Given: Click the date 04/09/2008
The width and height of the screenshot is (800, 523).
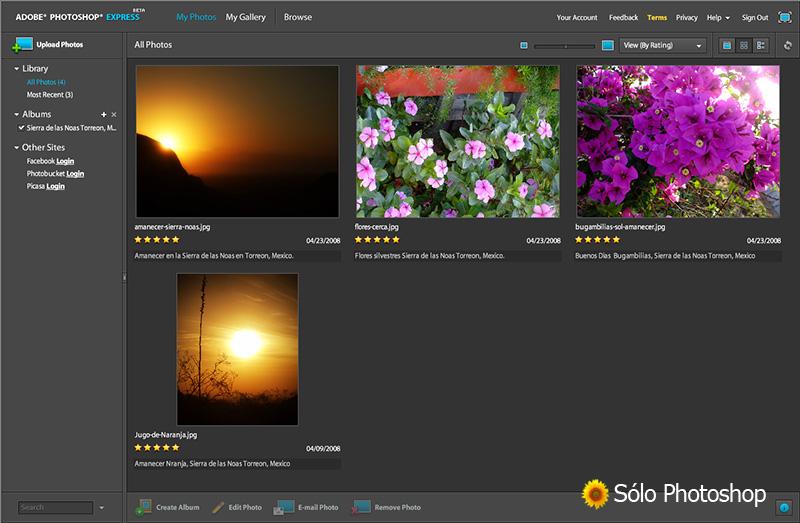Looking at the screenshot, I should click(323, 449).
